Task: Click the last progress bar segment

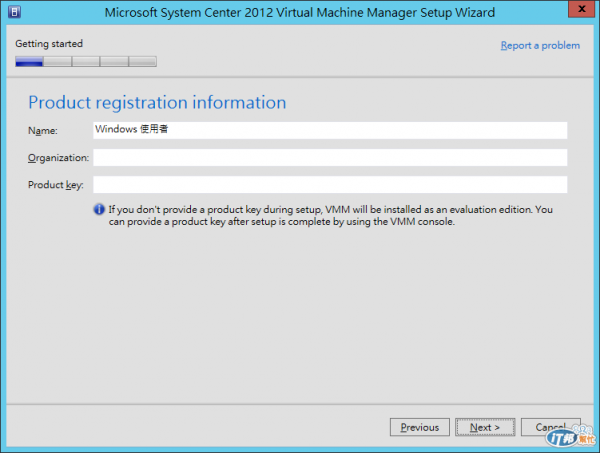Action: pyautogui.click(x=143, y=61)
